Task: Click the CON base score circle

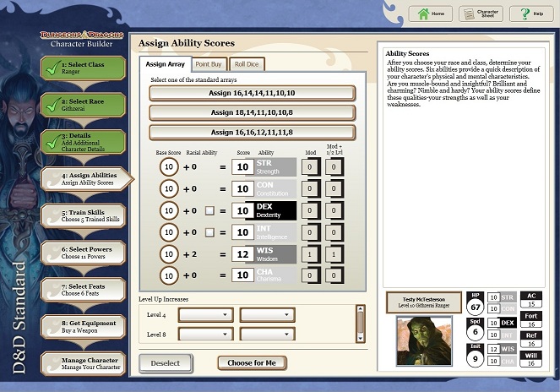Action: [x=169, y=188]
